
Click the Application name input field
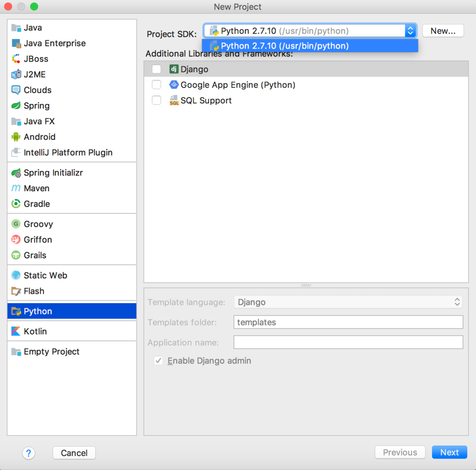pyautogui.click(x=348, y=343)
